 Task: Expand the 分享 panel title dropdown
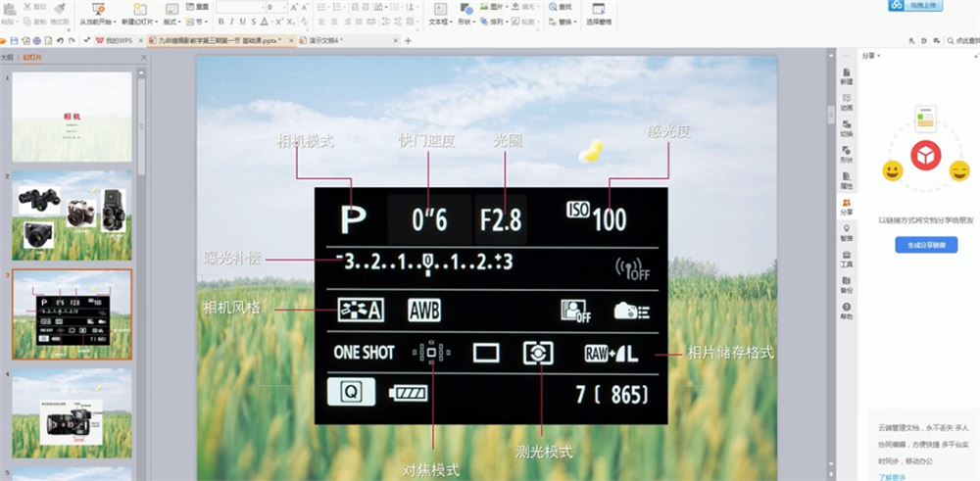pos(879,56)
